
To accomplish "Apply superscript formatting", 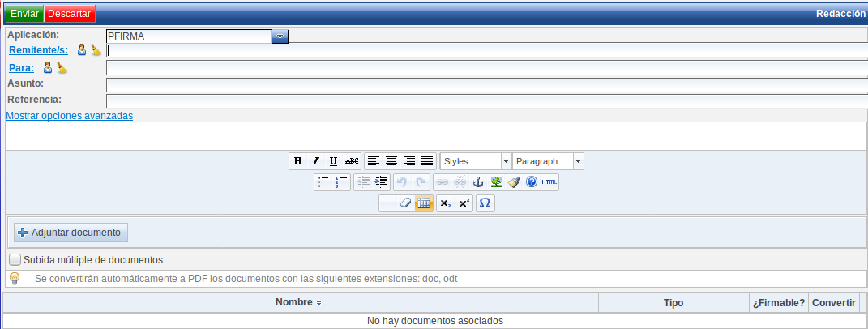I will pyautogui.click(x=464, y=203).
